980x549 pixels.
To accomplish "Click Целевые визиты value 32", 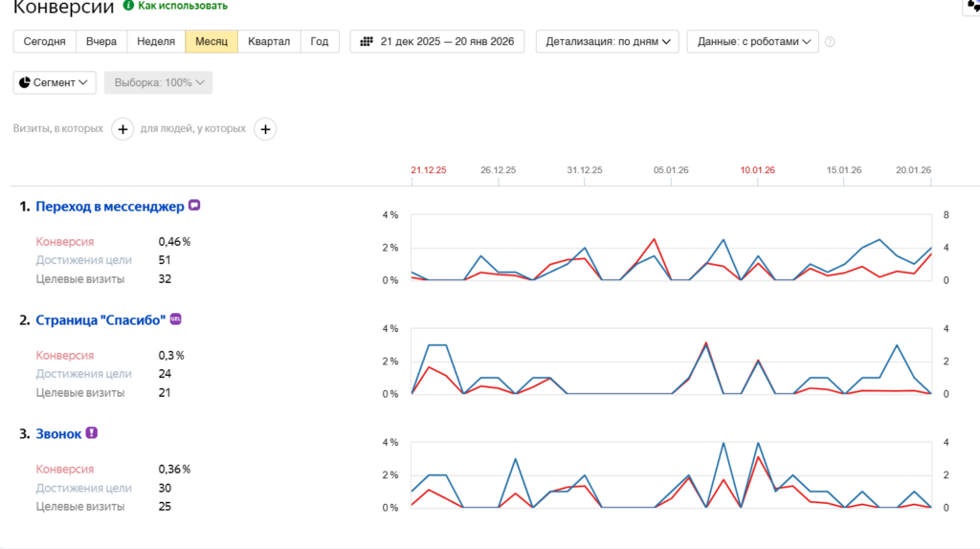I will pos(165,279).
